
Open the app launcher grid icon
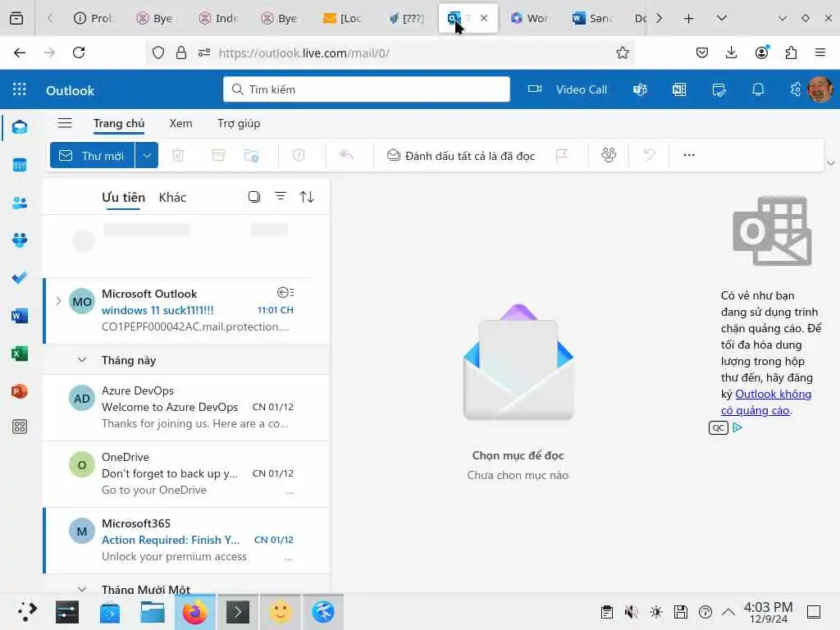[20, 89]
